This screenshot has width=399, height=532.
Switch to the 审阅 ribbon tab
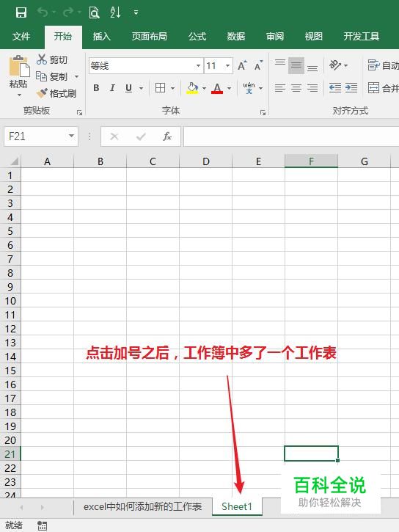[275, 36]
